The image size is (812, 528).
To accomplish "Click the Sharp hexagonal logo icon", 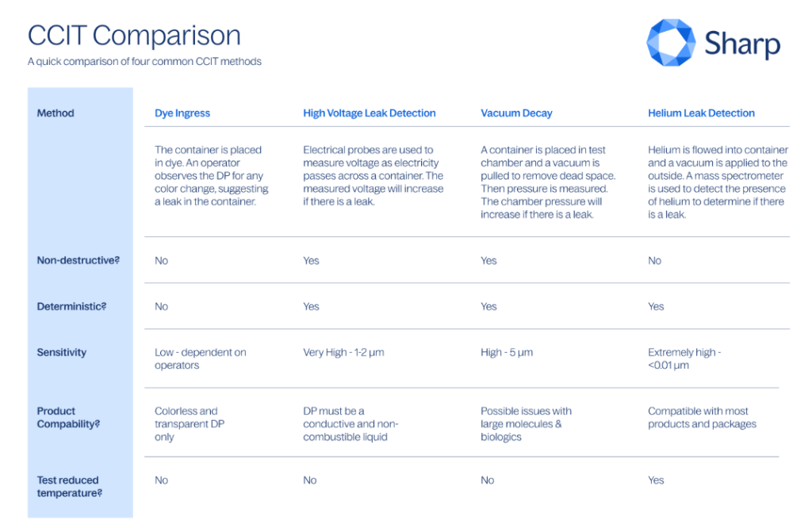I will tap(671, 43).
